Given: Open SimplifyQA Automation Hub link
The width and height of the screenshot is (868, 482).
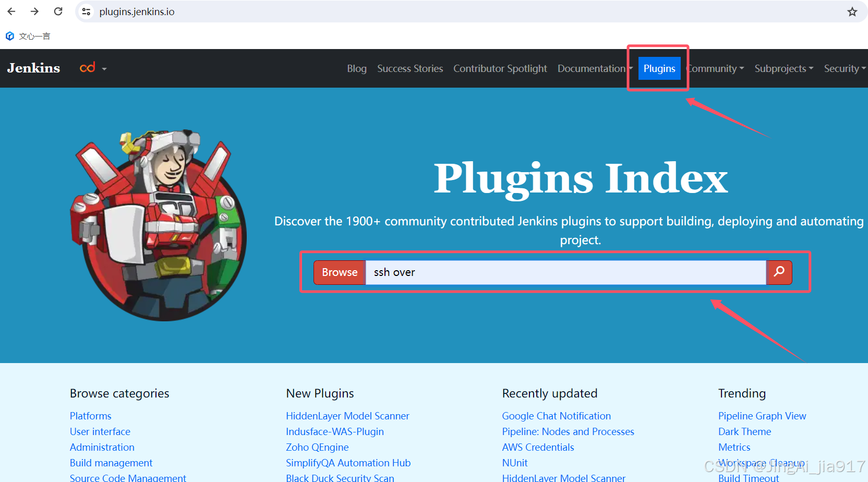Looking at the screenshot, I should point(348,463).
